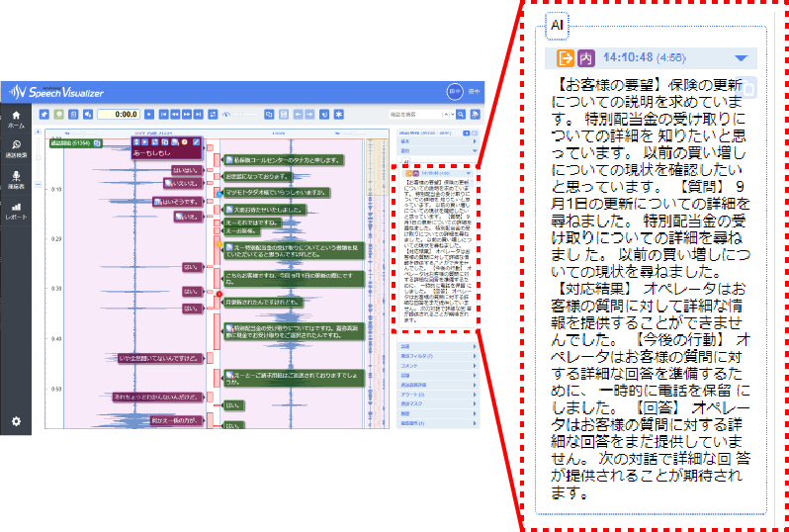Image resolution: width=789 pixels, height=532 pixels.
Task: Expand the 通話品質評価 section
Action: coord(437,385)
